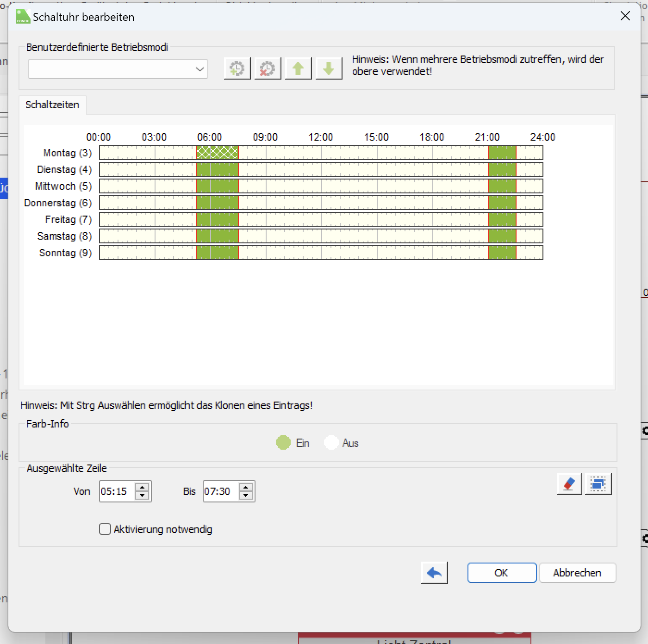
Task: Decrease the Von time with down arrow
Action: pos(143,496)
